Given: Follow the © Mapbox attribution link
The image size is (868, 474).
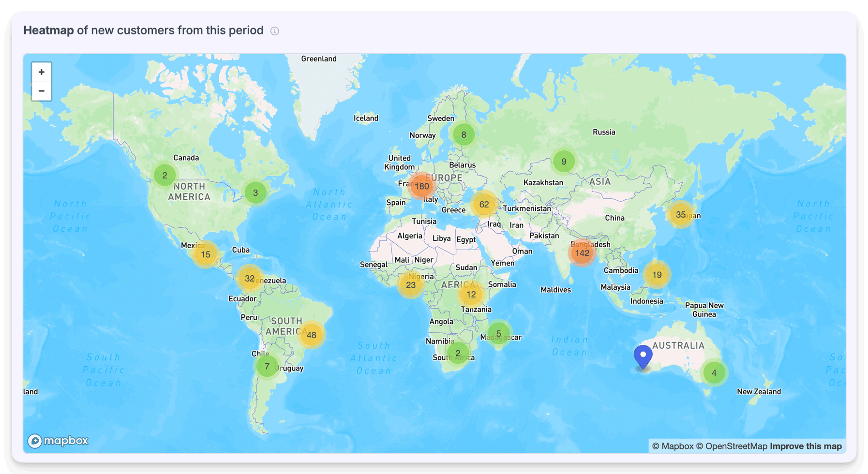Looking at the screenshot, I should [673, 446].
